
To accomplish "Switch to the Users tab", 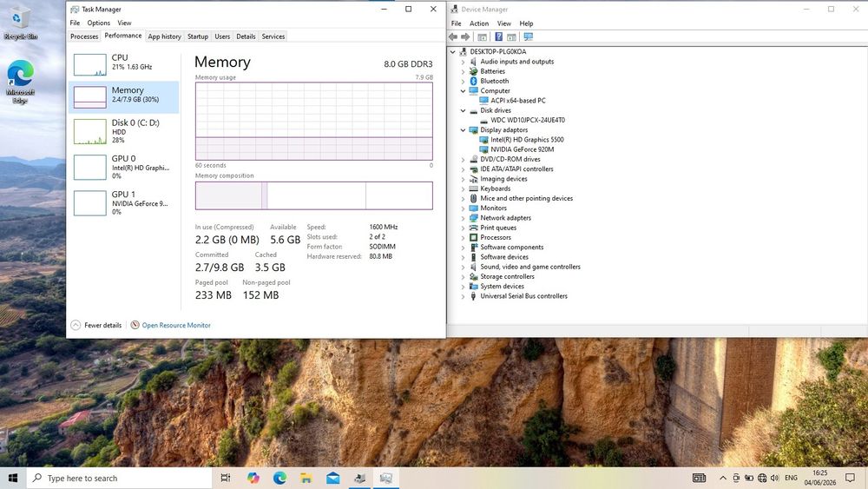I will tap(222, 36).
